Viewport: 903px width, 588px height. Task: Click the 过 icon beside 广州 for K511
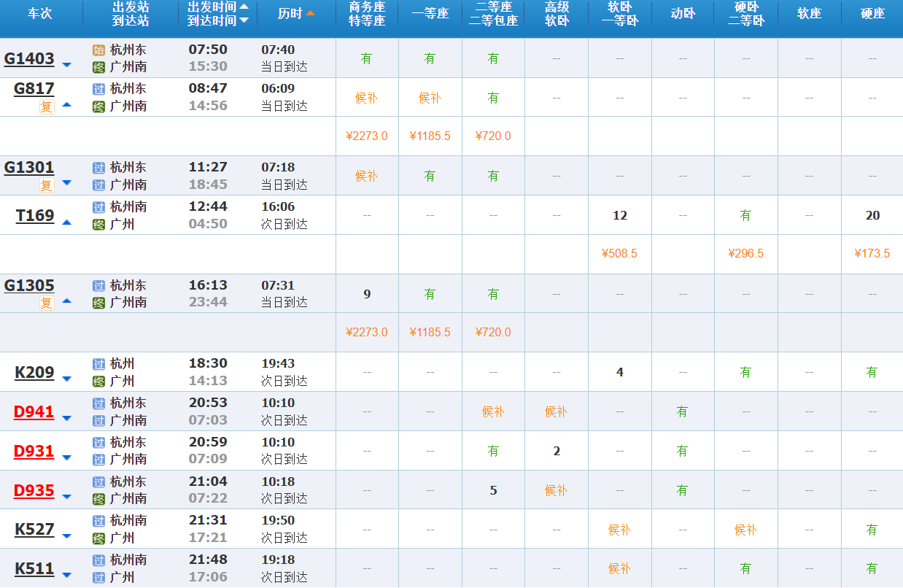(x=99, y=577)
